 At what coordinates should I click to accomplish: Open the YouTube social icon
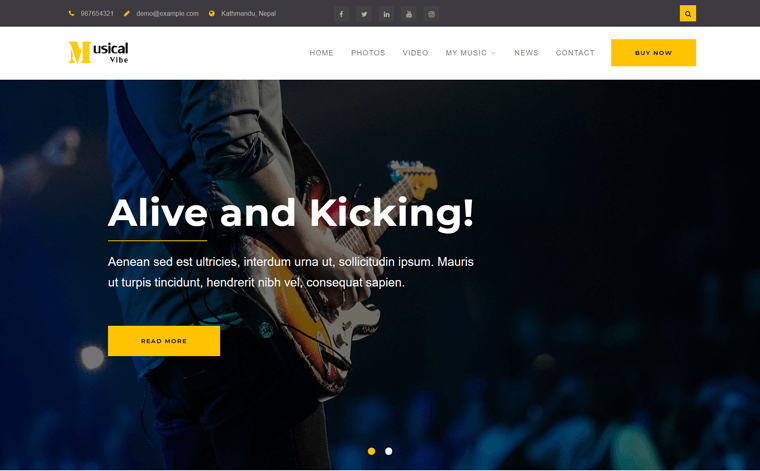pyautogui.click(x=409, y=14)
